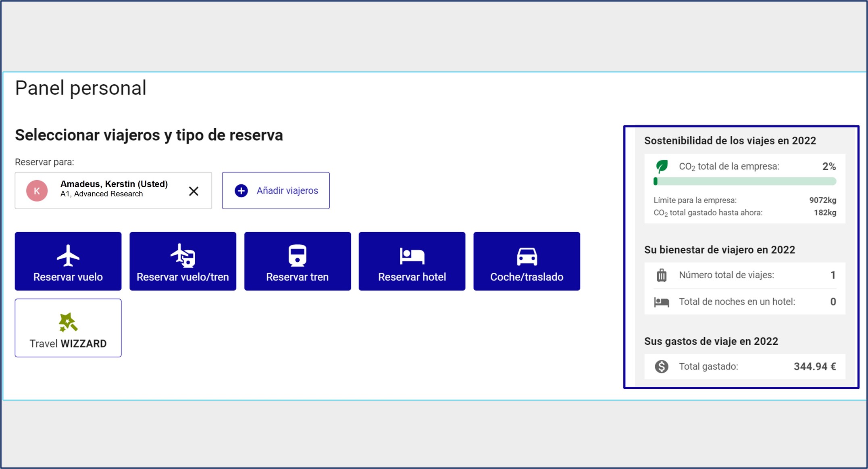Click the Travel WIZZARD magic wand icon
This screenshot has height=469, width=868.
click(x=68, y=323)
